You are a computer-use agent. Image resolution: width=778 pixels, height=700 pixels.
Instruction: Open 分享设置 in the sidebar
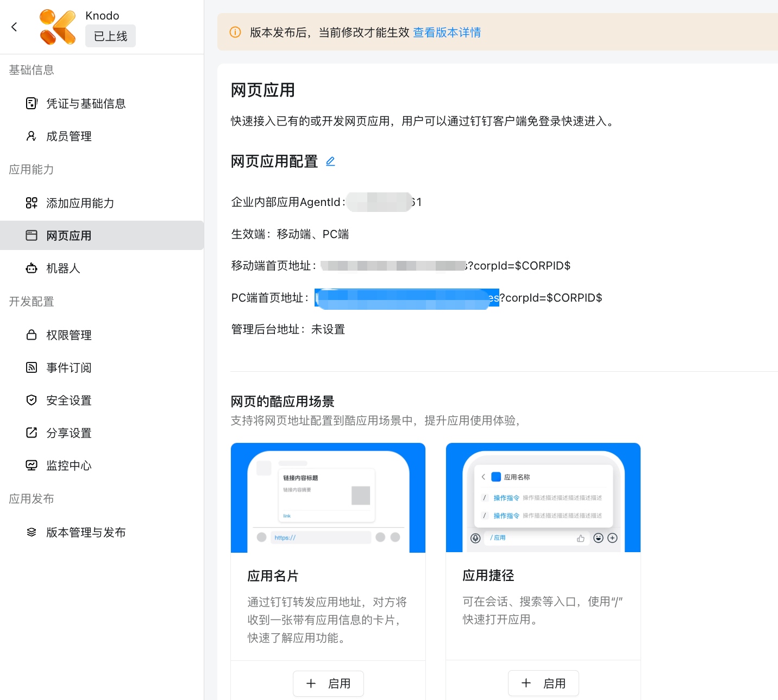point(69,433)
